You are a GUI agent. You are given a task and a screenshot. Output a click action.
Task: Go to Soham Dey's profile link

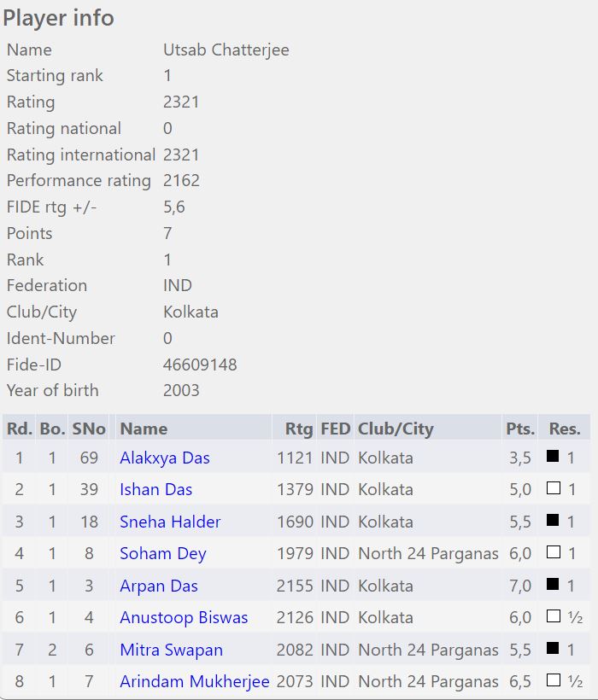point(163,553)
